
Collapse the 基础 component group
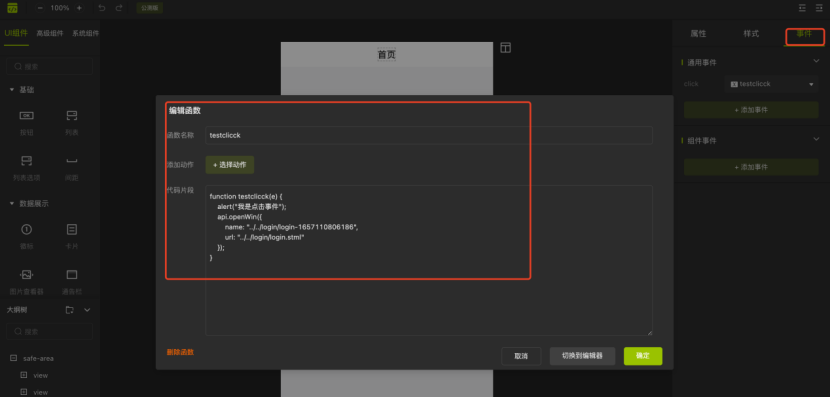tap(12, 90)
